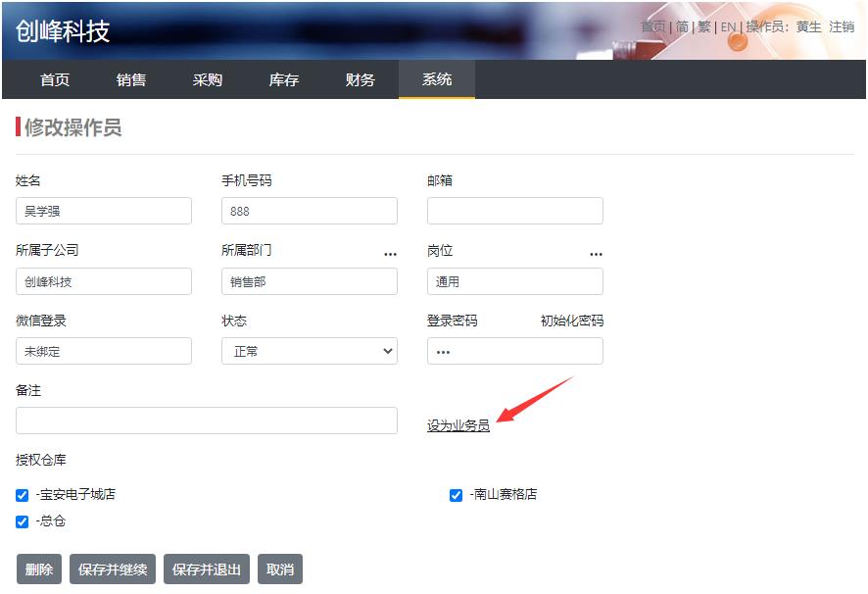This screenshot has height=594, width=868.
Task: Click the operator name 黄生
Action: point(809,26)
